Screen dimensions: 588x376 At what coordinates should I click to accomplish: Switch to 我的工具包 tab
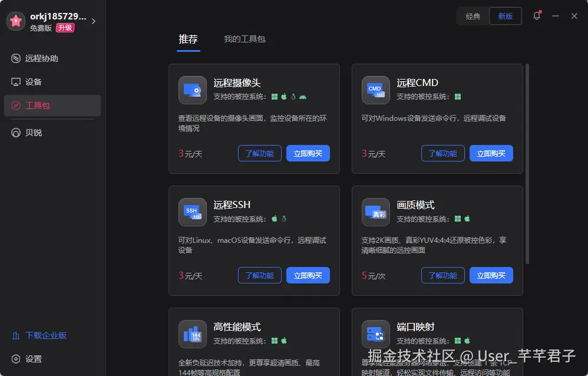[x=245, y=39]
